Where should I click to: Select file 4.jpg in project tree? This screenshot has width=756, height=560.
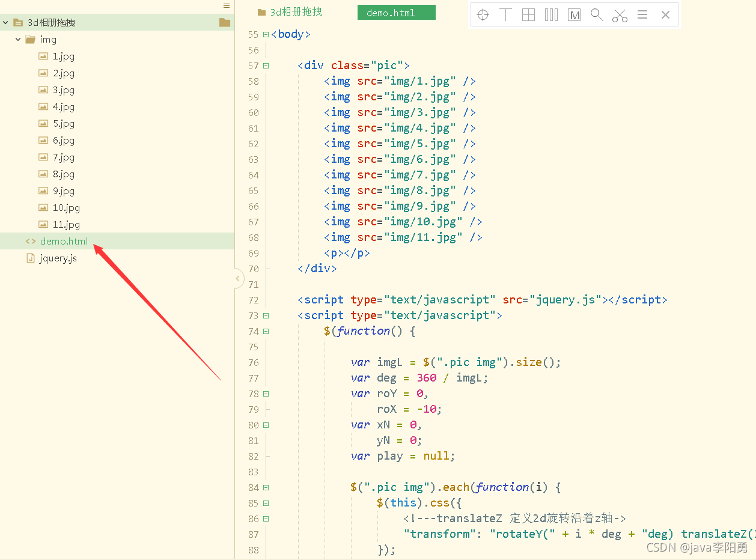pyautogui.click(x=64, y=107)
